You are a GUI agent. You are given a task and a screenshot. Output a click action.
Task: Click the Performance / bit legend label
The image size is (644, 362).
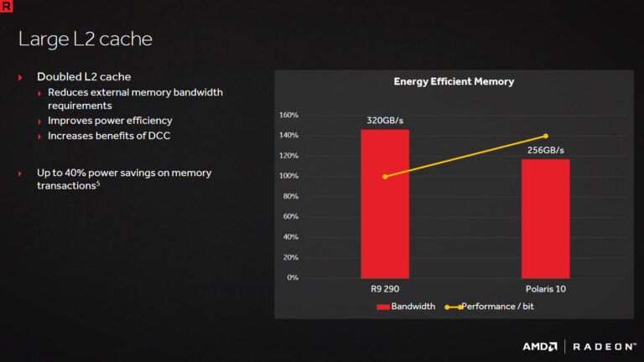[x=498, y=307]
